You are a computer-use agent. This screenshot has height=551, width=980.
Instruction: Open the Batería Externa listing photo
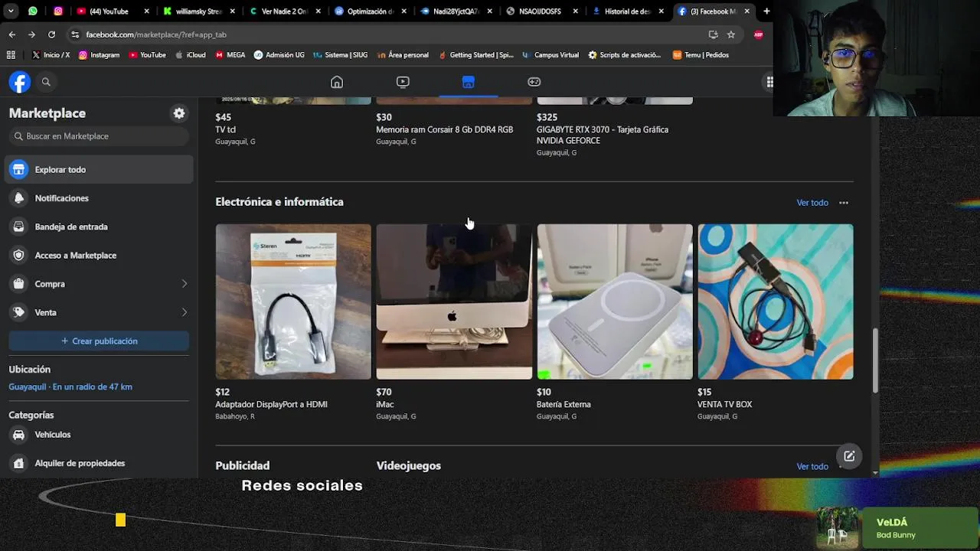click(x=615, y=302)
